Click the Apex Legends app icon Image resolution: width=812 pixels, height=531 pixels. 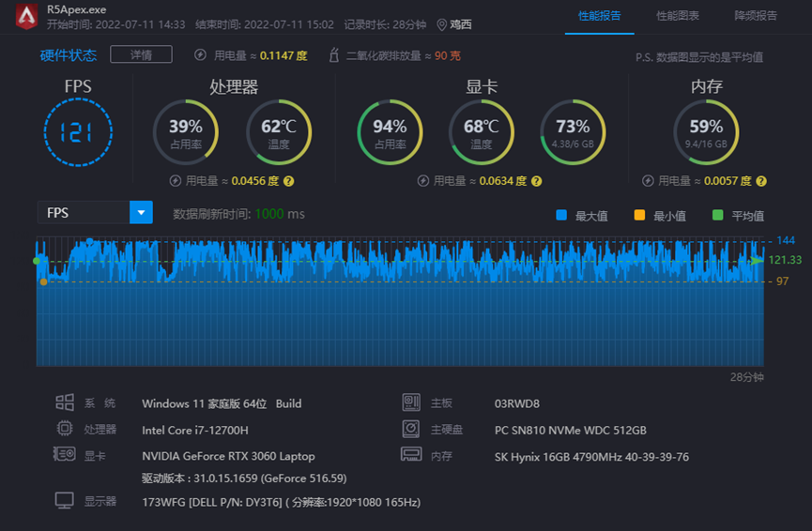26,16
